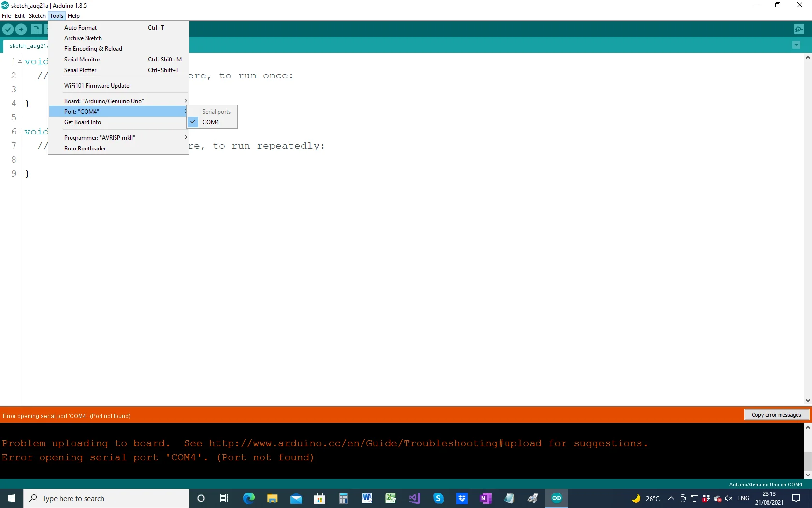Open File Explorer from taskbar
This screenshot has width=812, height=508.
(x=272, y=498)
